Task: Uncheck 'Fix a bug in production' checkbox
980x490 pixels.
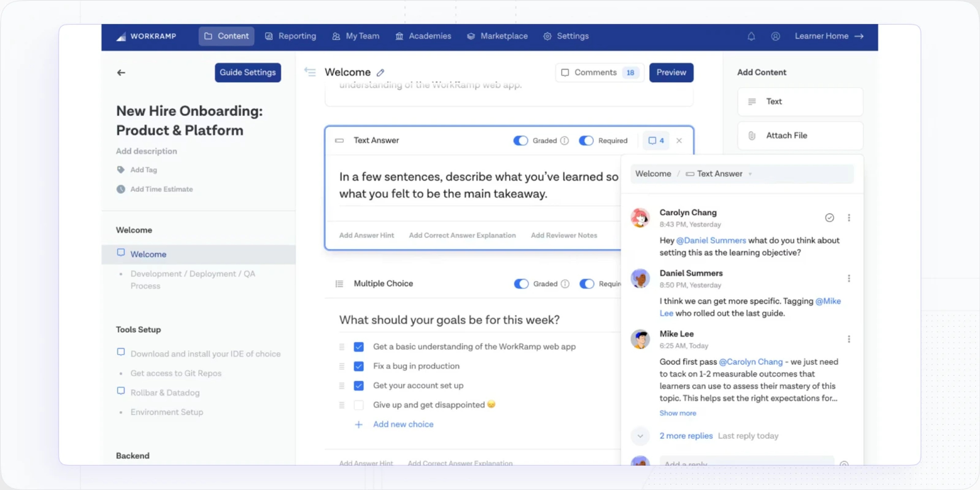Action: pyautogui.click(x=358, y=366)
